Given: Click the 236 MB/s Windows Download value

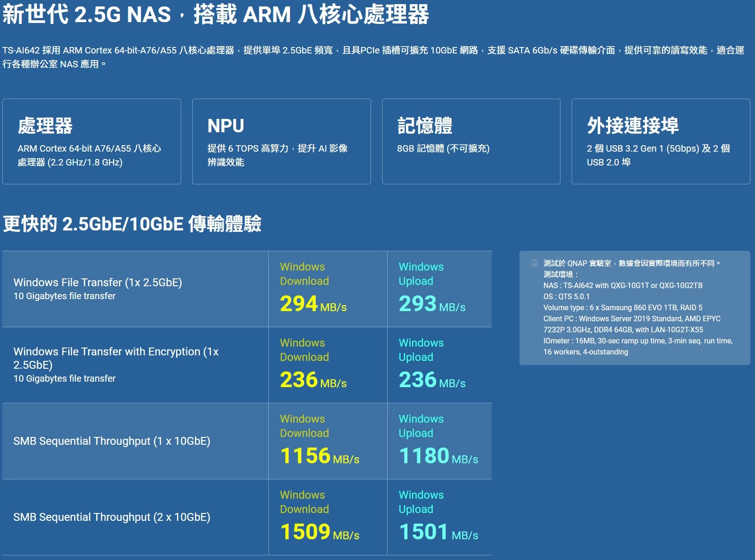Looking at the screenshot, I should point(313,380).
